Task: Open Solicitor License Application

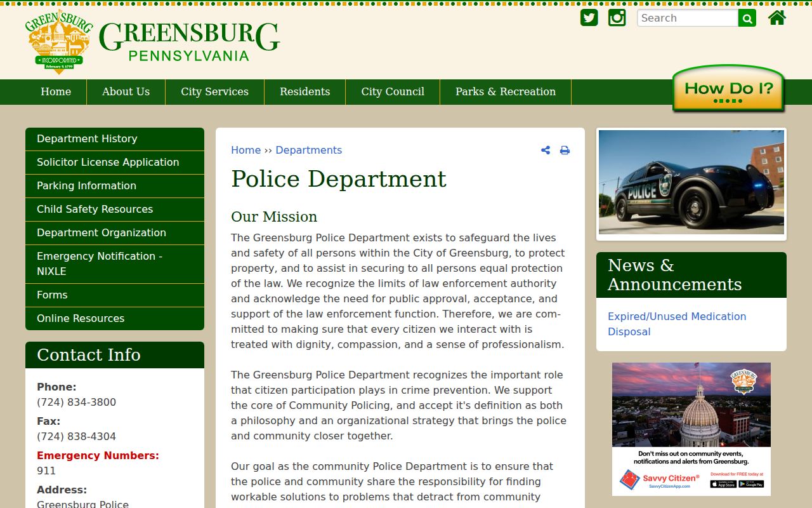Action: pyautogui.click(x=115, y=163)
